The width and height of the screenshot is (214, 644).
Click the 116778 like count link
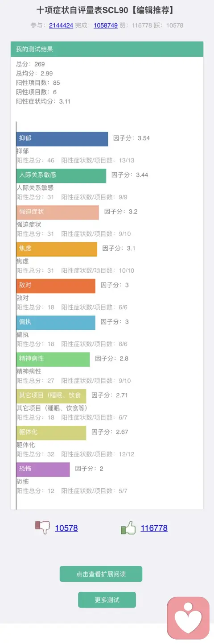click(x=154, y=528)
